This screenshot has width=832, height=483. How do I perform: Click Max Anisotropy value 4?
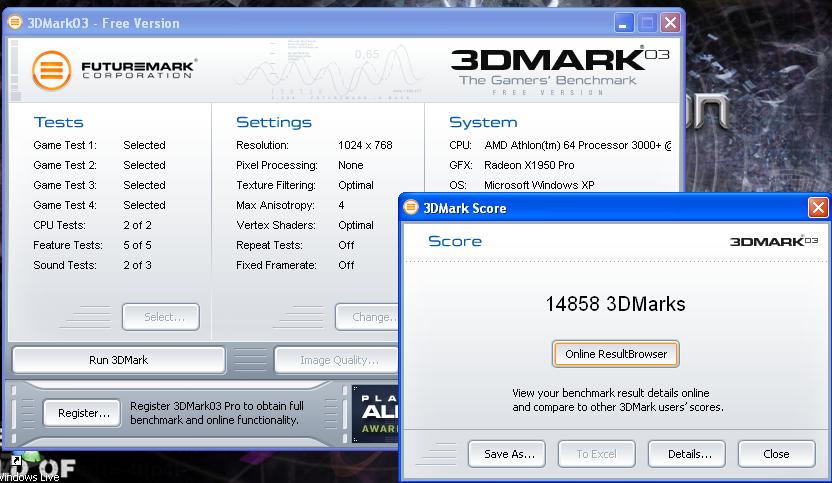[341, 205]
